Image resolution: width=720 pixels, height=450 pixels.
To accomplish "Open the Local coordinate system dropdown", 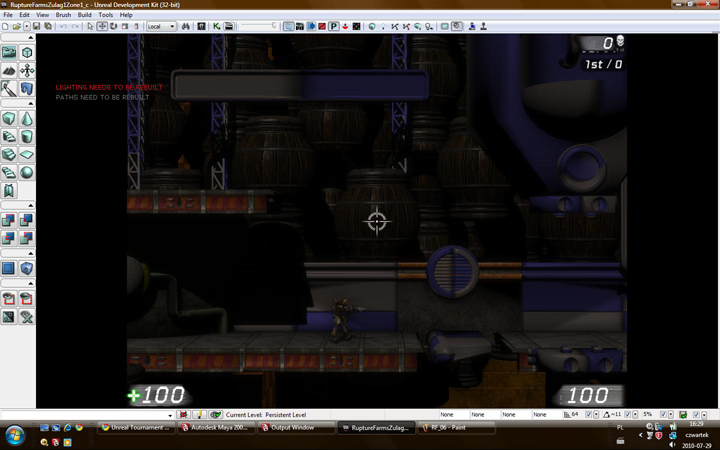I will point(161,27).
